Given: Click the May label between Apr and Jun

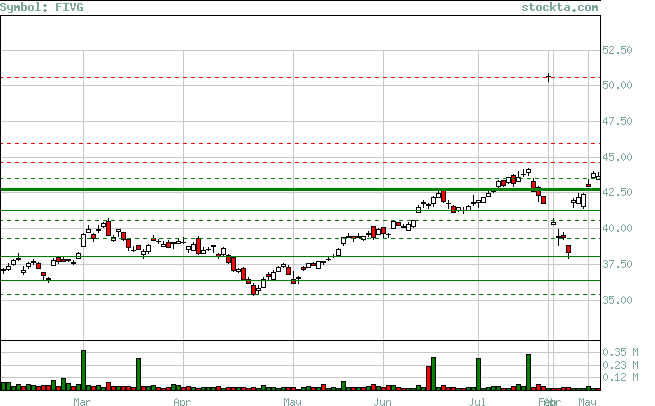Looking at the screenshot, I should coord(292,402).
